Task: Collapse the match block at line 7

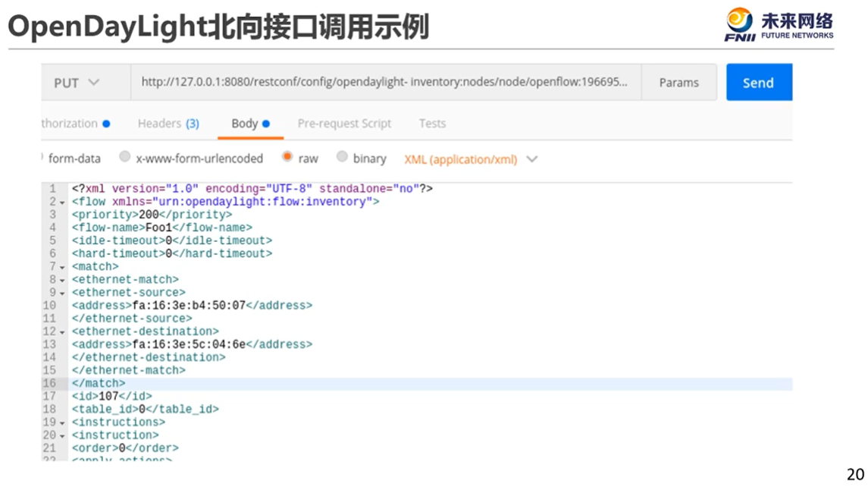Action: pyautogui.click(x=62, y=268)
